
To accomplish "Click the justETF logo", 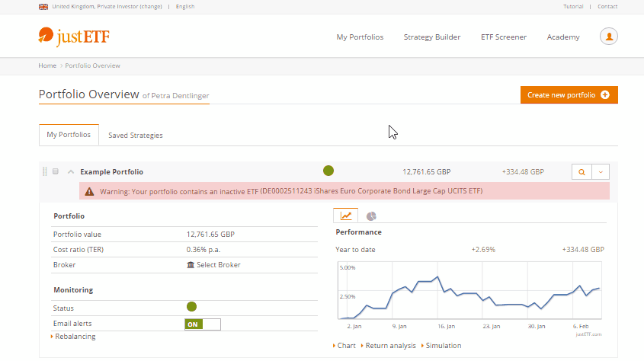I will (x=74, y=36).
